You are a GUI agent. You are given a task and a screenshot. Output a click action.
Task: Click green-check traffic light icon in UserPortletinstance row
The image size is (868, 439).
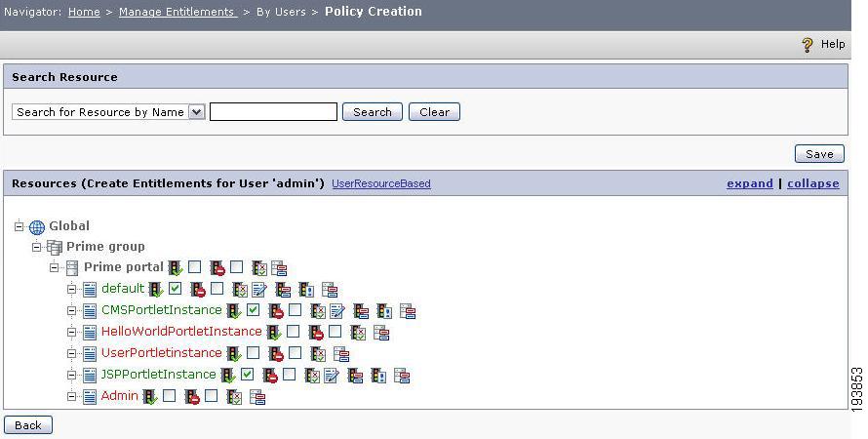click(234, 354)
